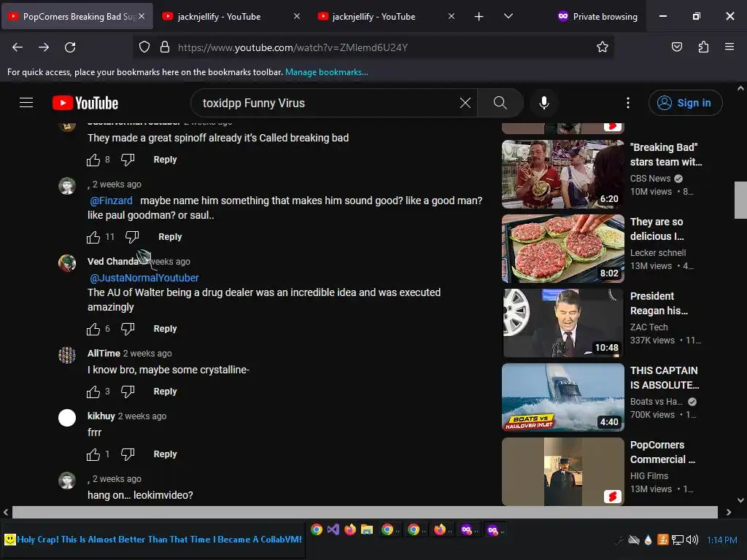This screenshot has width=747, height=560.
Task: Dislike the 'paul goodman' comment
Action: (x=132, y=237)
